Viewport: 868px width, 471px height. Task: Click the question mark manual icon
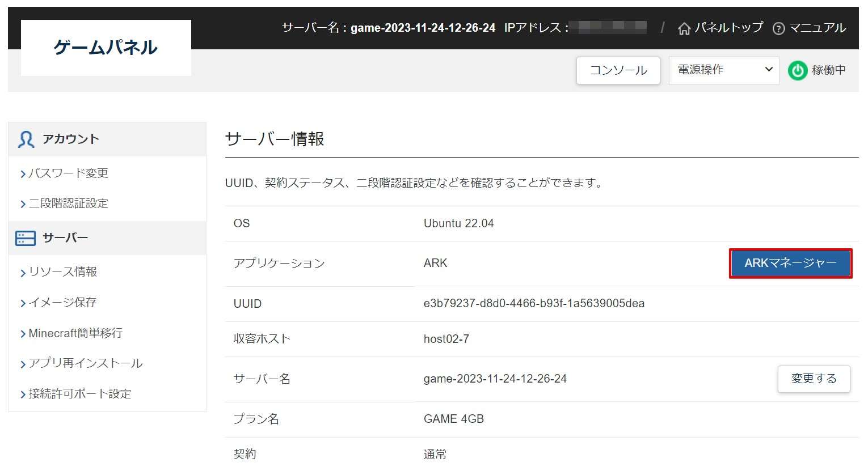pyautogui.click(x=779, y=28)
